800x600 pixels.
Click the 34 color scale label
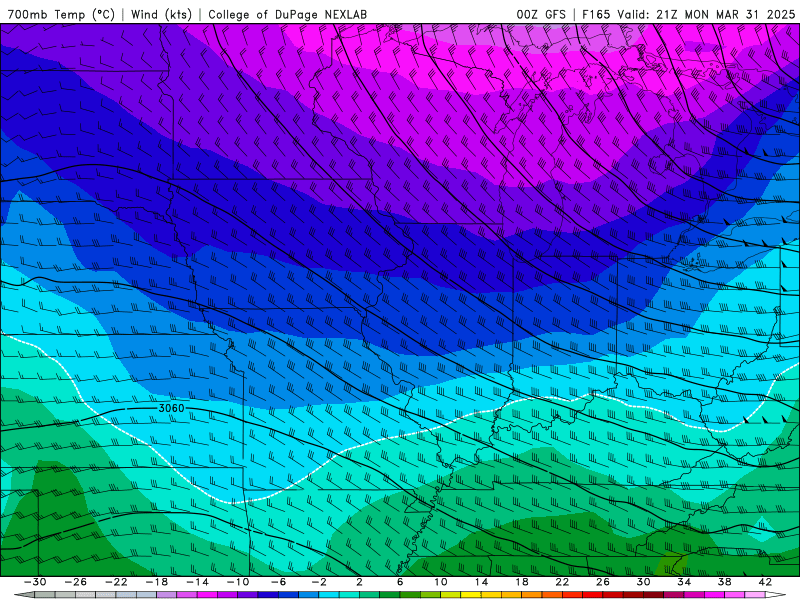tap(684, 582)
